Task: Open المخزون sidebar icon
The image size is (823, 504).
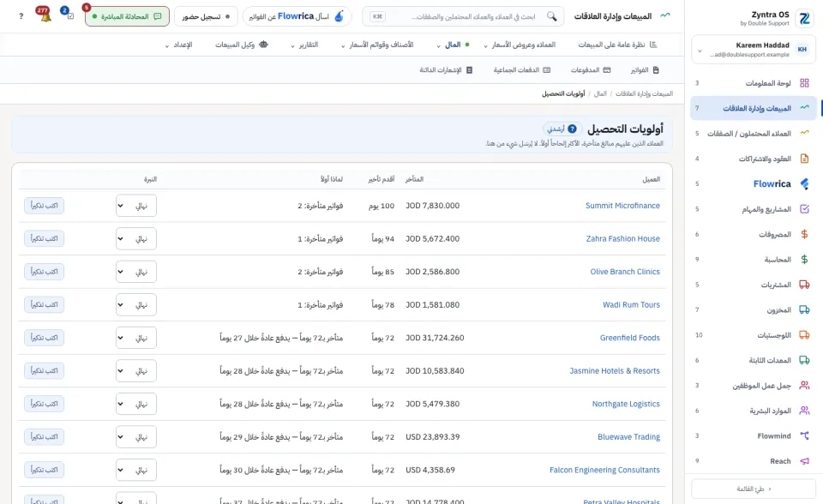Action: click(804, 309)
